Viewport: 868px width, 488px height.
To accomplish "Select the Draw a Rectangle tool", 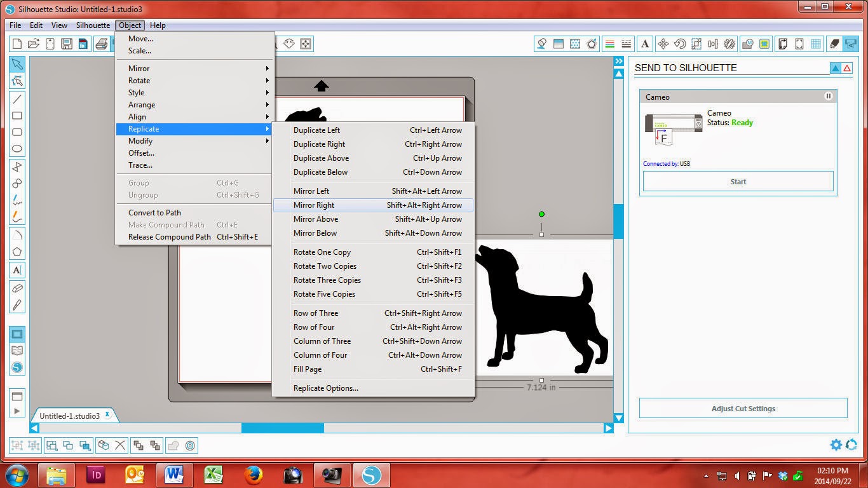I will point(17,116).
